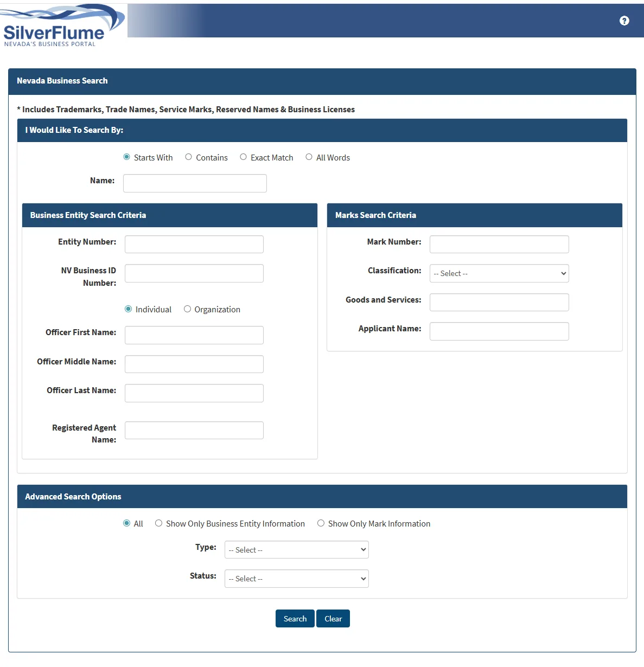Screen dimensions: 644x667
Task: Click the Entity Number field
Action: coord(194,245)
